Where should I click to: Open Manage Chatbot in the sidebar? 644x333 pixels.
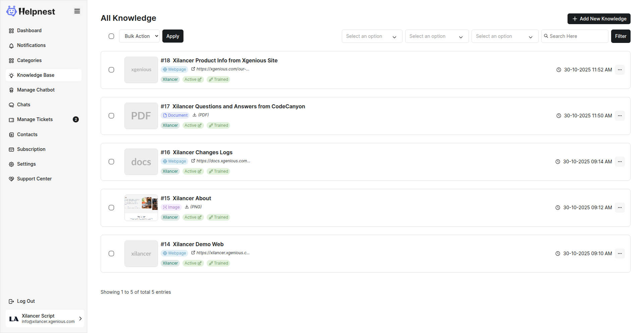(44, 90)
